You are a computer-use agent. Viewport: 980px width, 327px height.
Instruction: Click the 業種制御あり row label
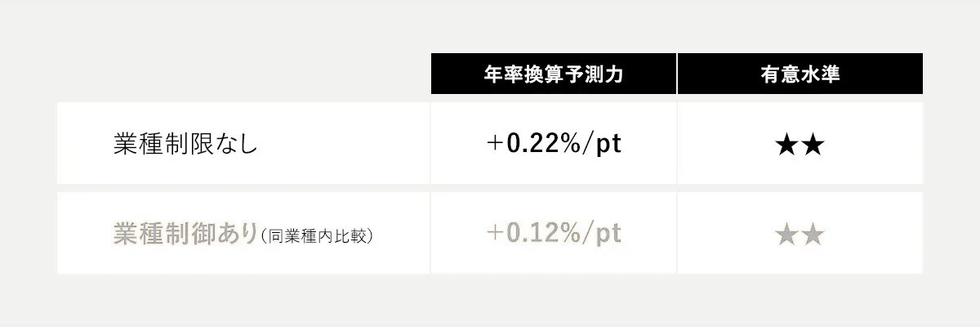[186, 235]
